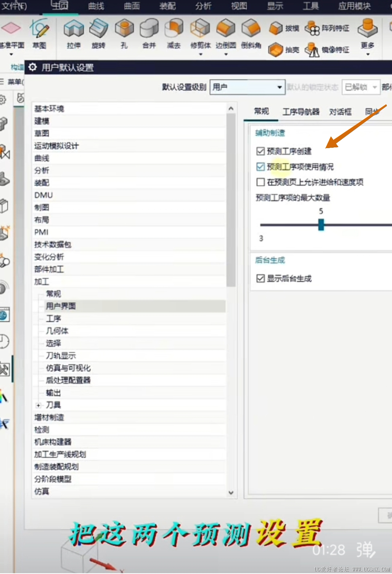
Task: Switch to the 应用模块 ribbon tab
Action: point(355,6)
